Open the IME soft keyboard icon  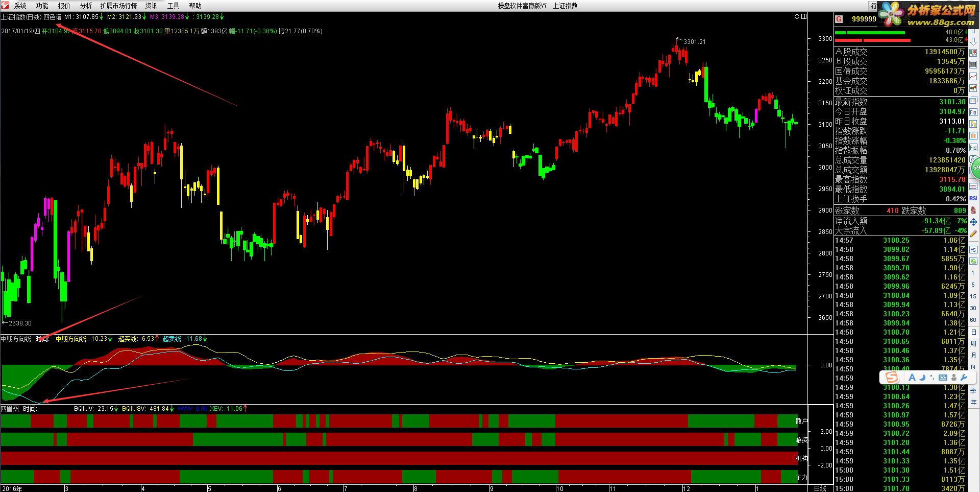point(943,378)
